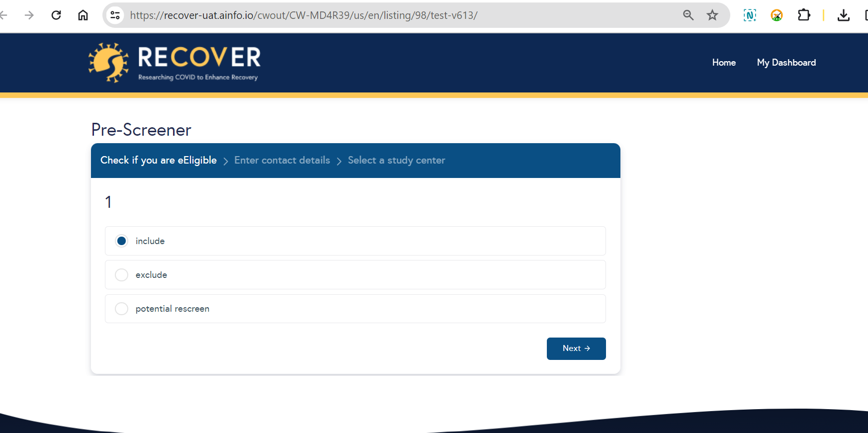The width and height of the screenshot is (868, 433).
Task: Open the browser Extensions puzzle icon
Action: (803, 15)
